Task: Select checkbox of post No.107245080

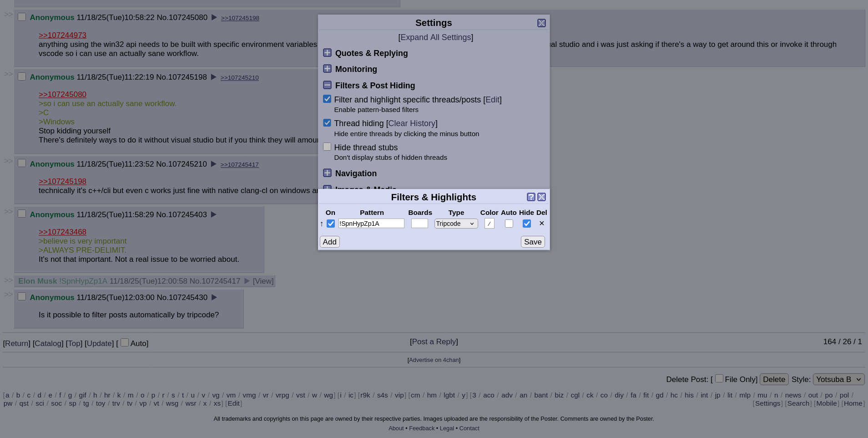Action: coord(22,17)
